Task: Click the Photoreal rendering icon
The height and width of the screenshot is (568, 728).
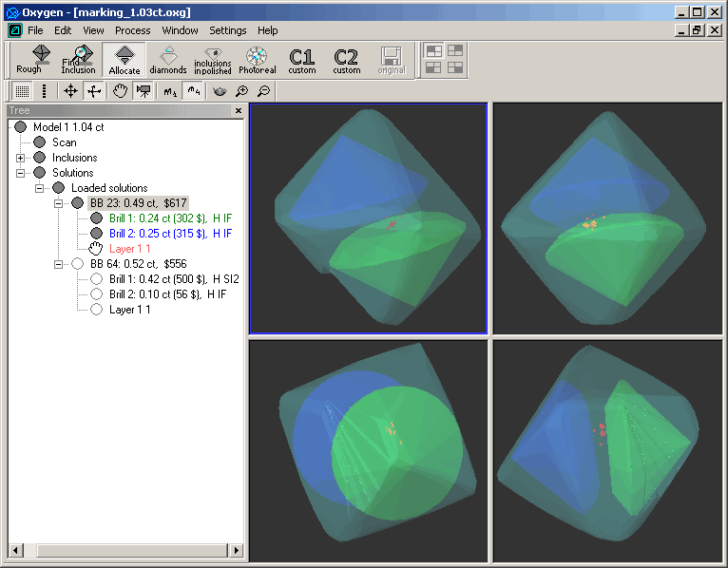Action: [257, 59]
